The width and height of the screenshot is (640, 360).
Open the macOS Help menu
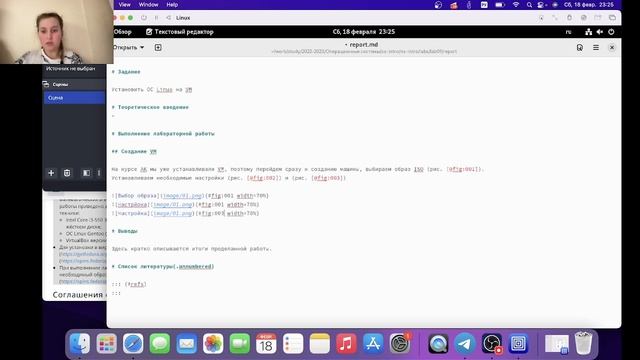coord(172,5)
